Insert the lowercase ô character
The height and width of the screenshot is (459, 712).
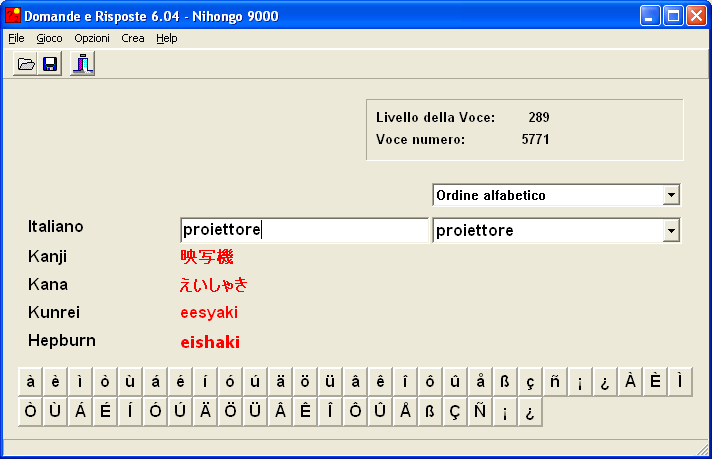tap(430, 382)
